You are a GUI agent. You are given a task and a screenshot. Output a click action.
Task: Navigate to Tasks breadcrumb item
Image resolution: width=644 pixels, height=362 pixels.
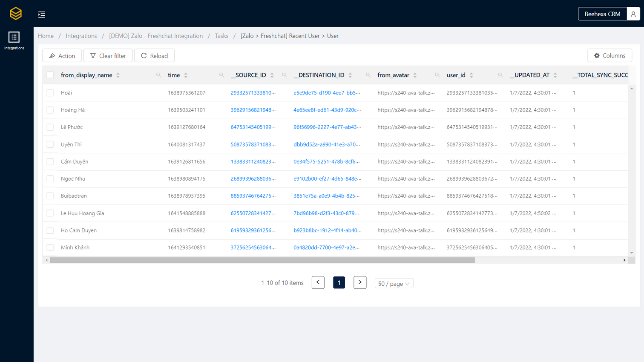pos(221,36)
